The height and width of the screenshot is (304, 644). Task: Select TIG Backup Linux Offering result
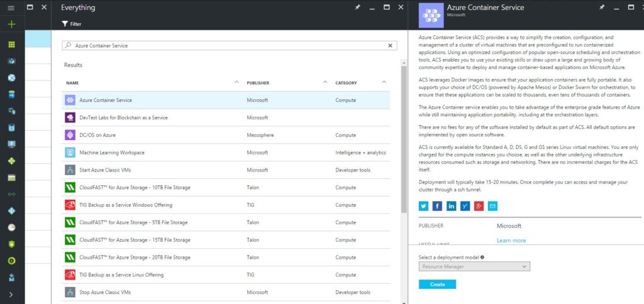point(226,275)
